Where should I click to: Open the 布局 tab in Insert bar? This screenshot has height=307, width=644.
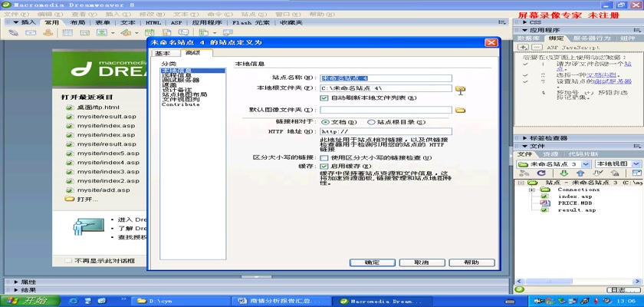[x=77, y=22]
